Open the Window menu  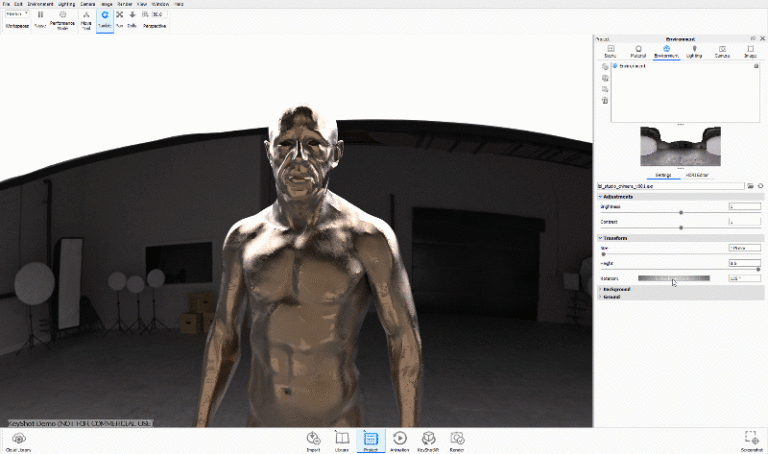pyautogui.click(x=160, y=4)
